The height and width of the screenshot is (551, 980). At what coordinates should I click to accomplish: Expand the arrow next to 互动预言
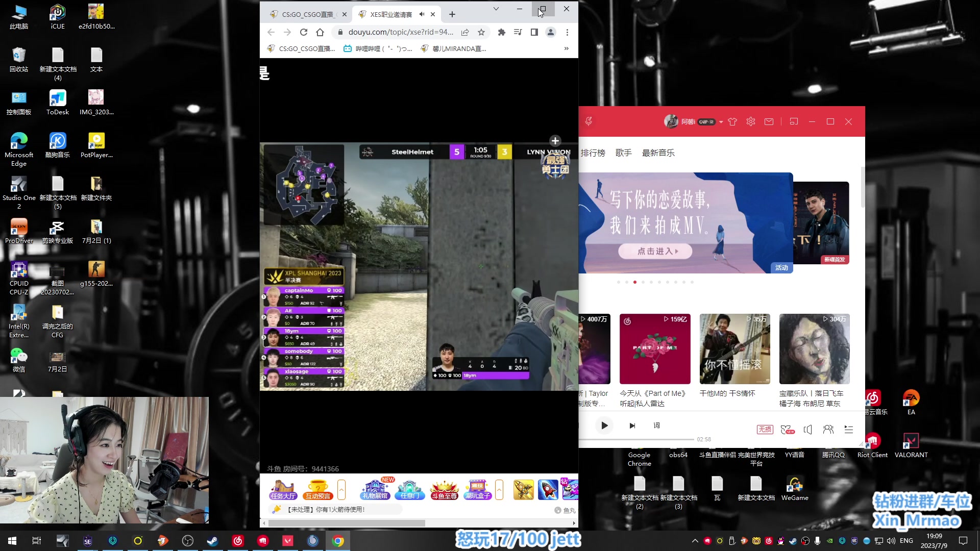click(x=341, y=489)
